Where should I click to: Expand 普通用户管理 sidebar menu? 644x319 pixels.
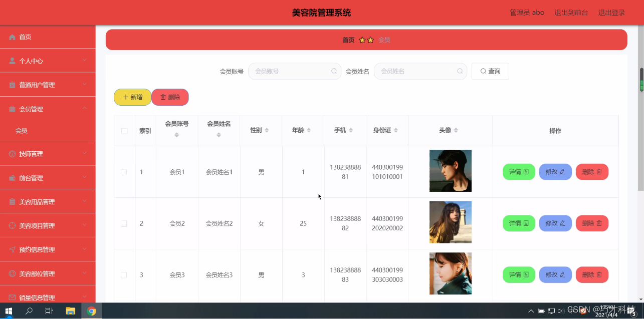[x=48, y=85]
